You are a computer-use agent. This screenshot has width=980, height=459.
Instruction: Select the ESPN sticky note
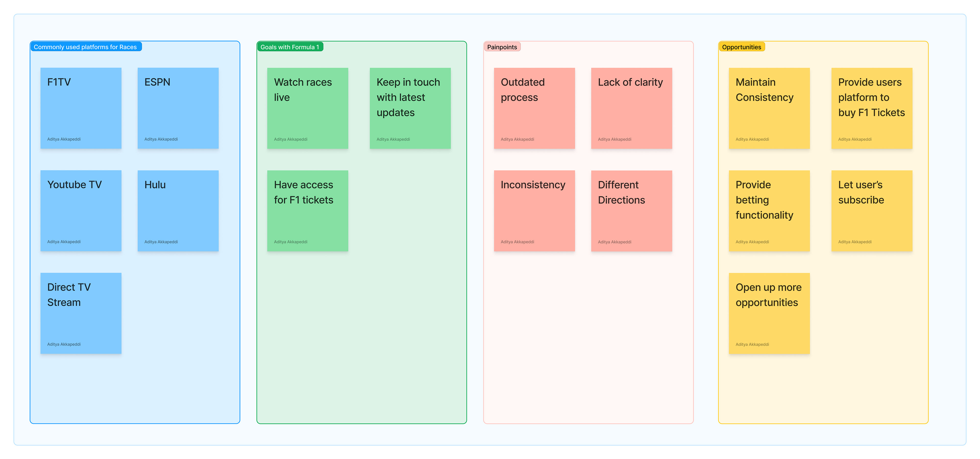coord(178,108)
